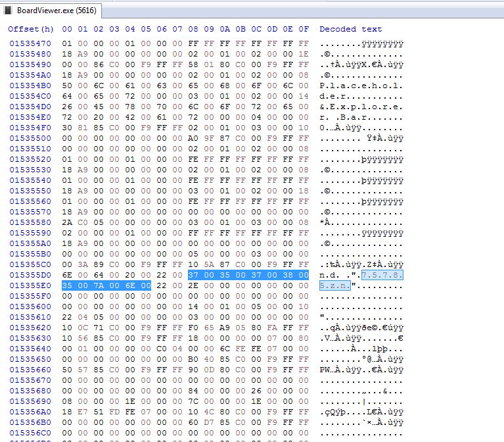This screenshot has width=504, height=442.
Task: Select offset row 015356A0
Action: coord(30,412)
